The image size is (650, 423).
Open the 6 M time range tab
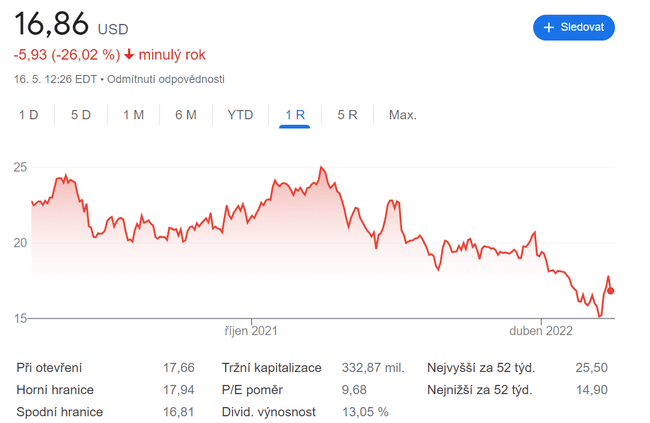point(185,115)
